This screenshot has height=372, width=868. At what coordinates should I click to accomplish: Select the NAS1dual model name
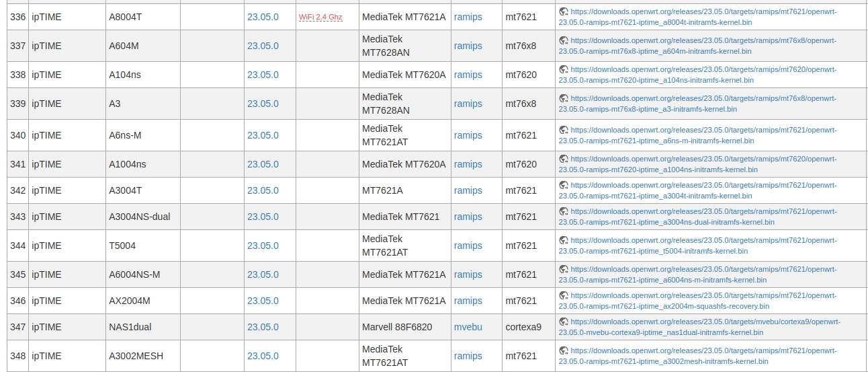[x=130, y=327]
